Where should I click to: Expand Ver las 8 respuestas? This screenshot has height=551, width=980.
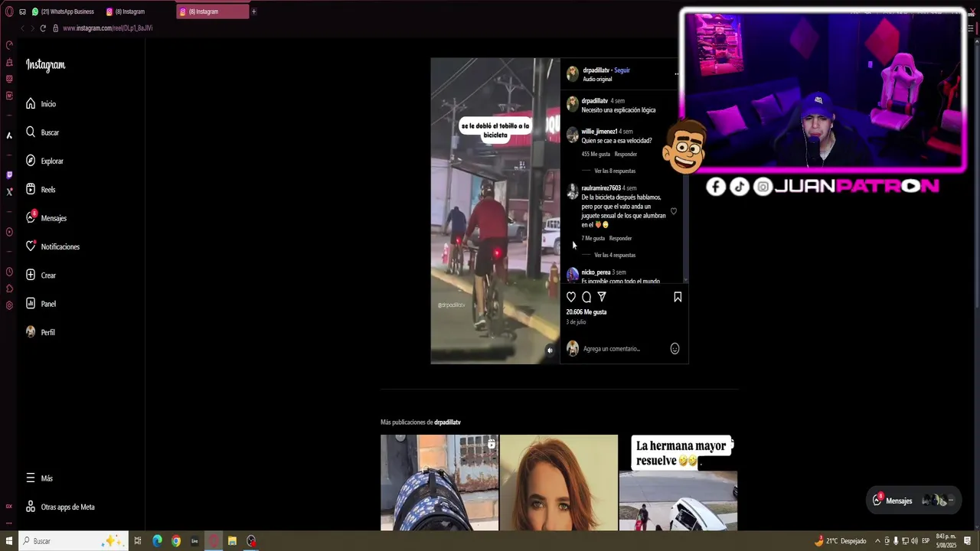coord(615,171)
